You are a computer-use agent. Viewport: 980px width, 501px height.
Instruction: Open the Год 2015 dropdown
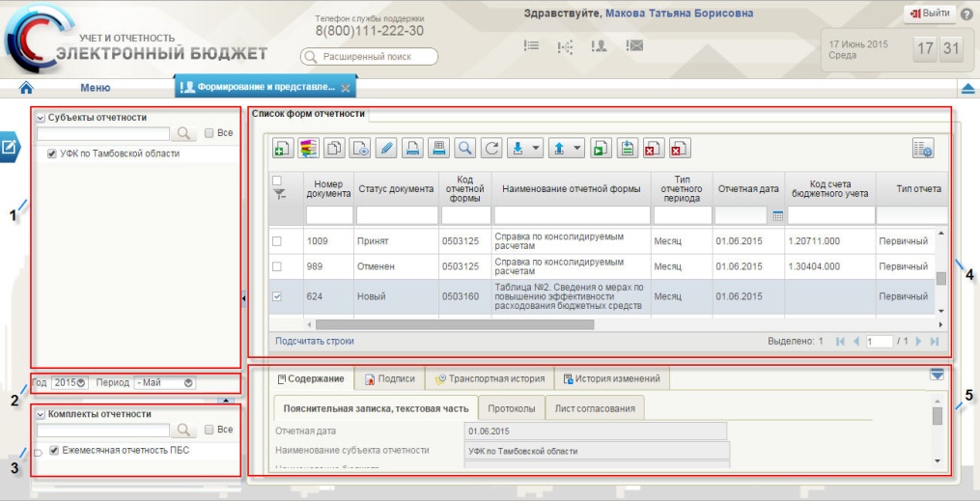[70, 383]
